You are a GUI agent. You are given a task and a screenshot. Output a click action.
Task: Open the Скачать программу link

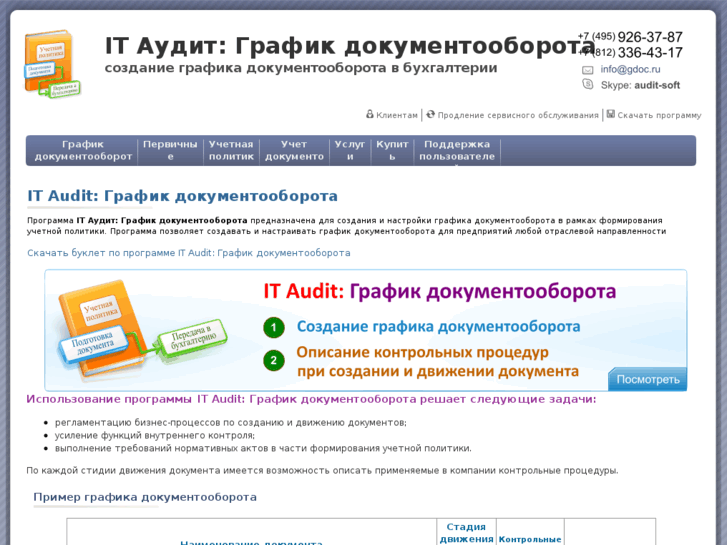pos(659,115)
